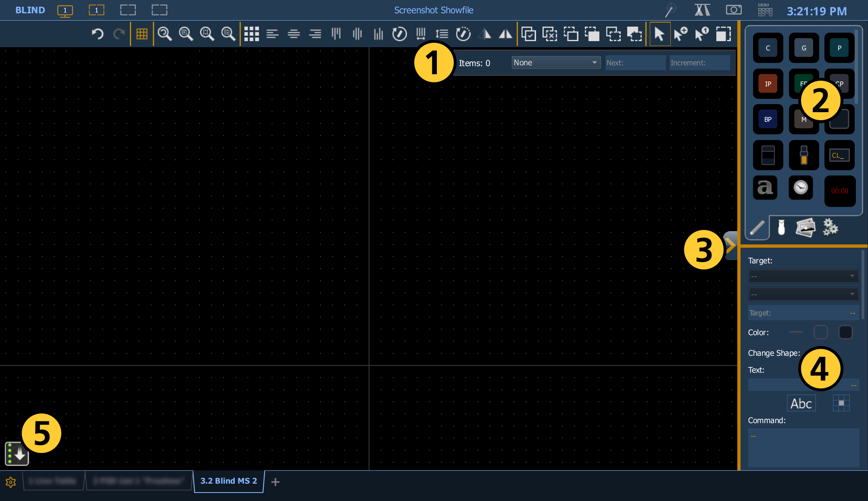Add a Channel object from the palette
The height and width of the screenshot is (501, 868).
point(768,48)
